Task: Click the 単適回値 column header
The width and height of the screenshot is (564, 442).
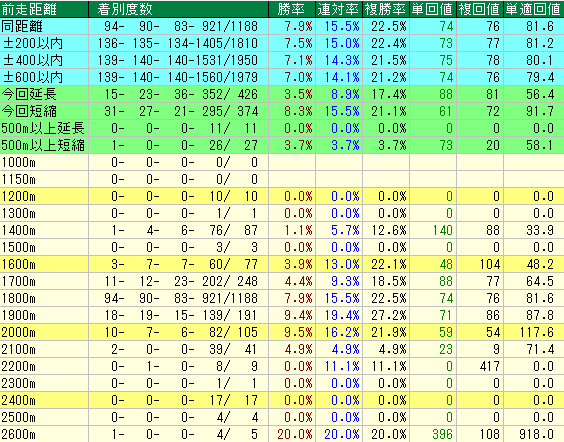Action: [x=534, y=9]
